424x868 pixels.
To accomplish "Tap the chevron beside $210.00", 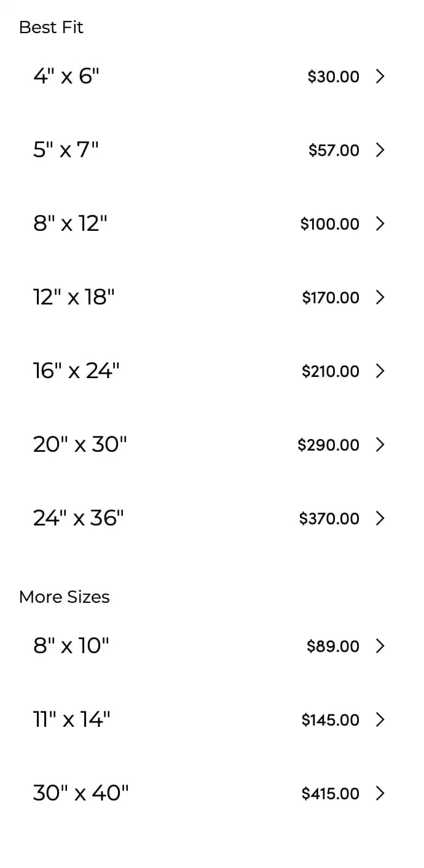I will [x=380, y=371].
